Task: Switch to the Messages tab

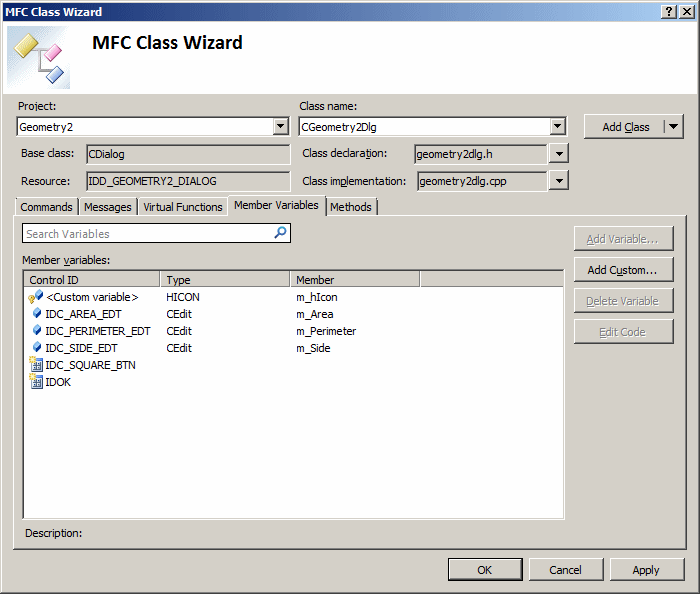Action: click(x=108, y=207)
